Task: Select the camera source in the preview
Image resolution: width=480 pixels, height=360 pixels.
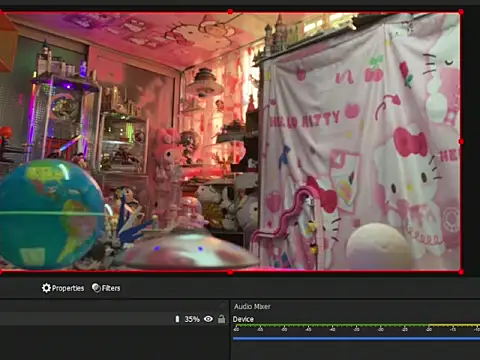Action: click(230, 142)
